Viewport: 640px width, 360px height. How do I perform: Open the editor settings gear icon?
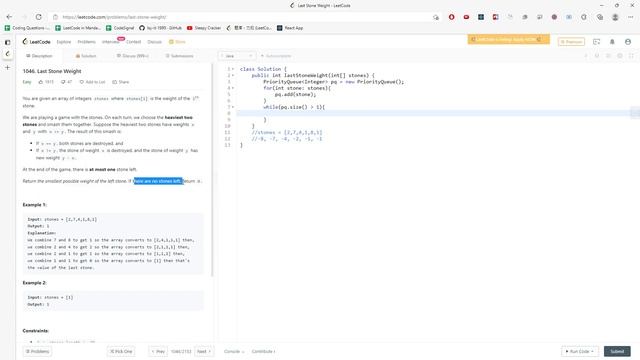click(x=620, y=56)
